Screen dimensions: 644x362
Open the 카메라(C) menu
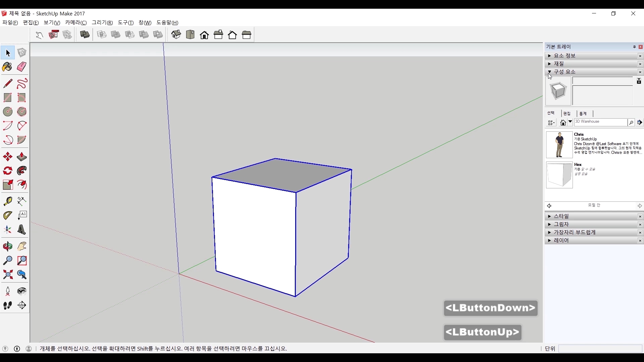click(76, 22)
